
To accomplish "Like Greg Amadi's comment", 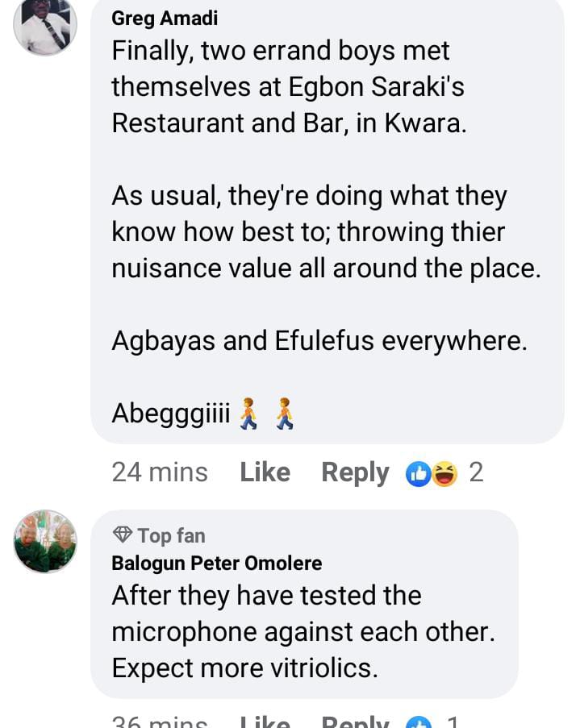I will tap(265, 472).
